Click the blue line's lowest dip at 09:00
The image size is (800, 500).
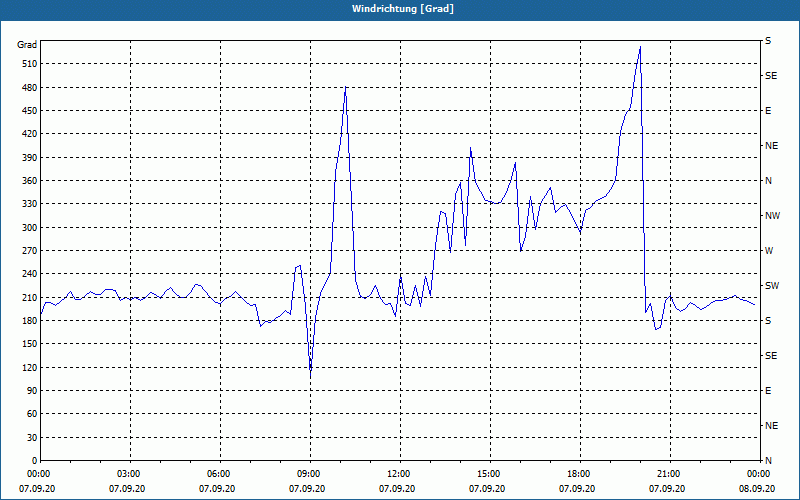[x=310, y=377]
